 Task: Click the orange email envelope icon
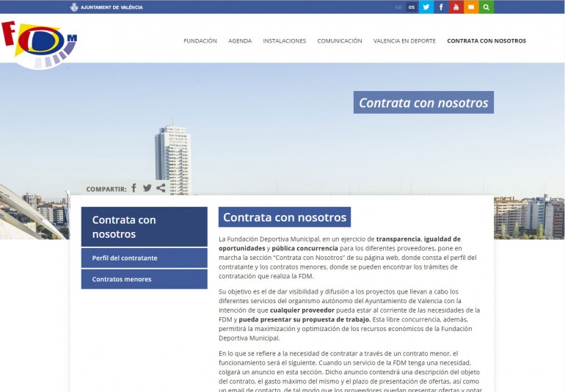click(x=471, y=7)
